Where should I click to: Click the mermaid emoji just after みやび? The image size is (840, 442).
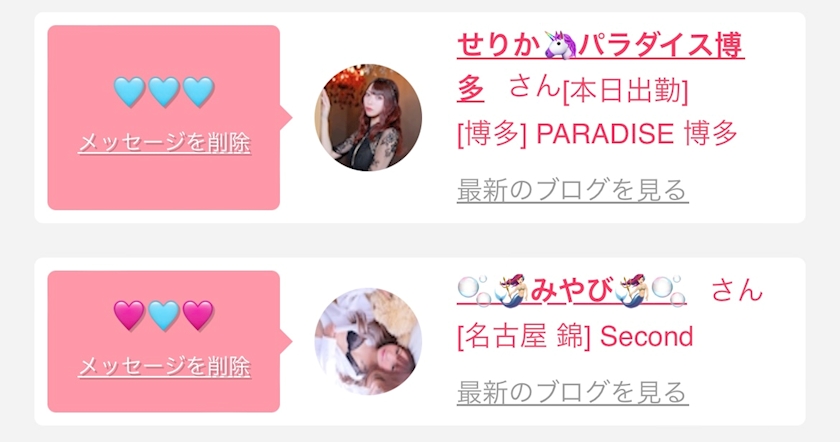[633, 290]
